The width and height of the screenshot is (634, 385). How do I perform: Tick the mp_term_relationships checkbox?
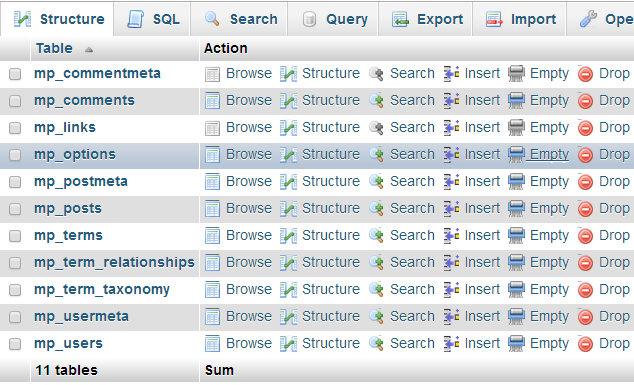15,263
